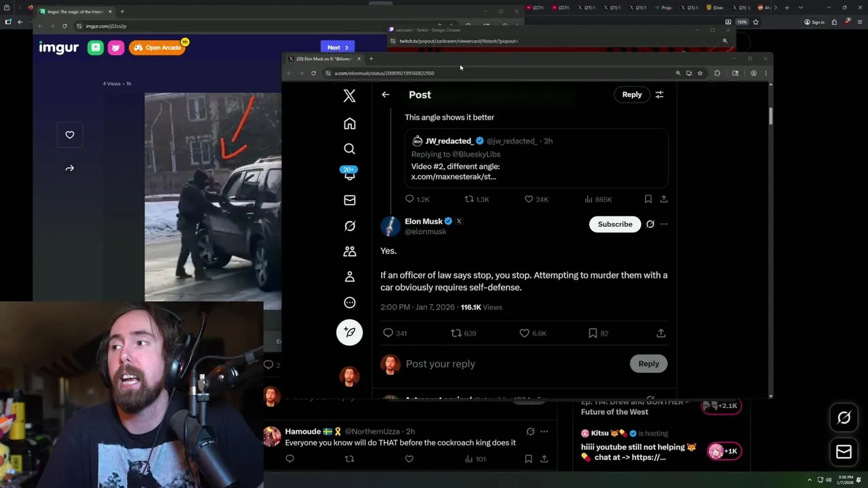Like Hamoude's post in background window
868x488 pixels.
409,459
